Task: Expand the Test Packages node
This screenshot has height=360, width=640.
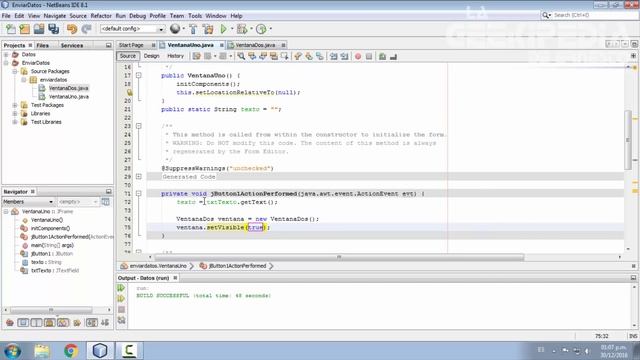Action: tap(15, 105)
